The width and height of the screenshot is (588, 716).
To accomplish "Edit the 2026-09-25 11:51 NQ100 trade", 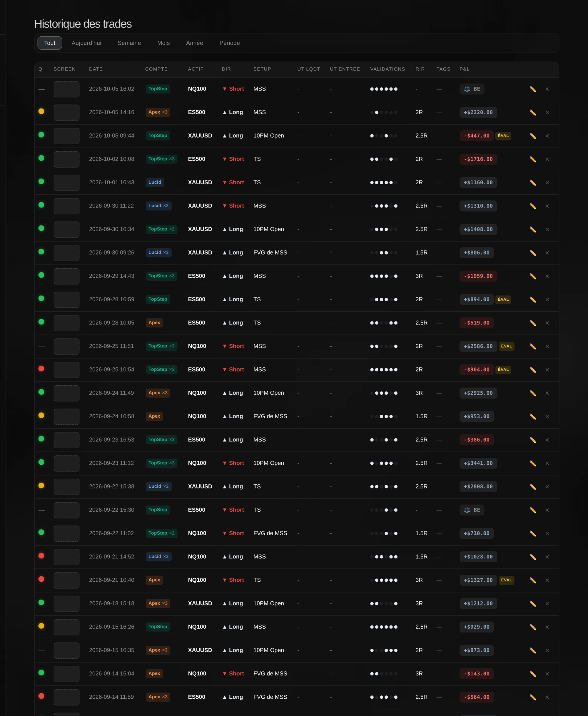I will click(x=532, y=346).
